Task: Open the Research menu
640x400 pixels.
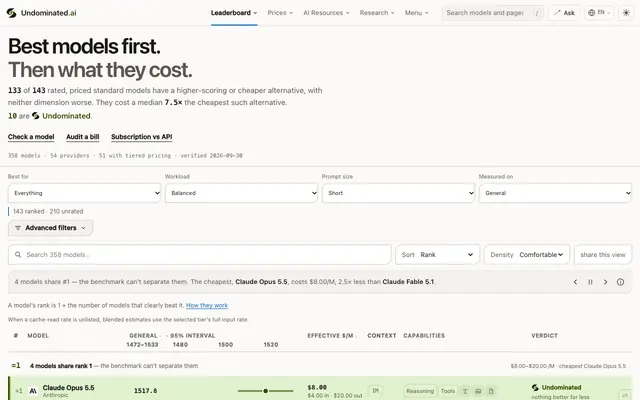Action: tap(377, 13)
